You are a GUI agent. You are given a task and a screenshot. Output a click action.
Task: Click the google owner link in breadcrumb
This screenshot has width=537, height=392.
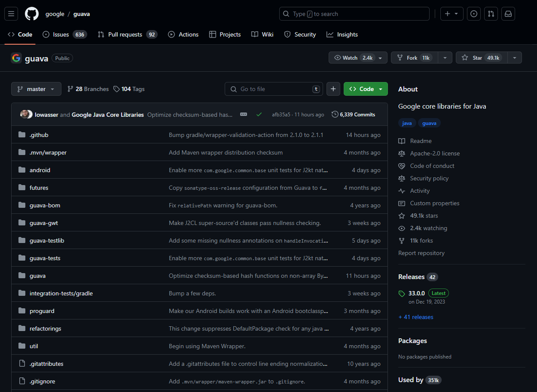(55, 14)
